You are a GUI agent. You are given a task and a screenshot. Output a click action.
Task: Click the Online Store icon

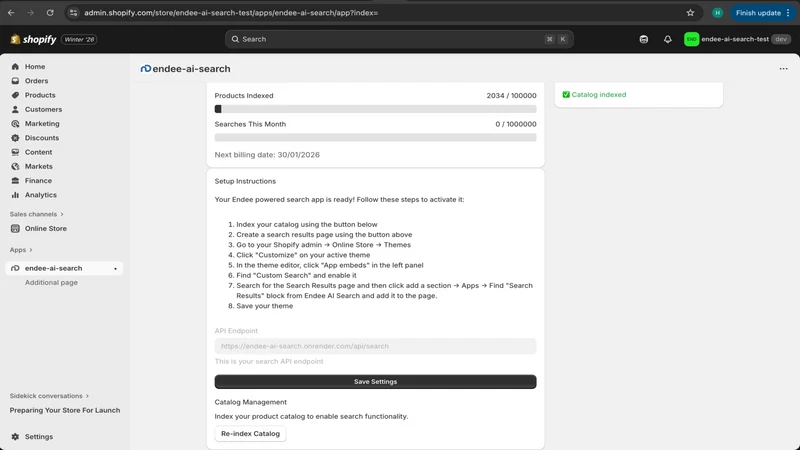point(15,229)
